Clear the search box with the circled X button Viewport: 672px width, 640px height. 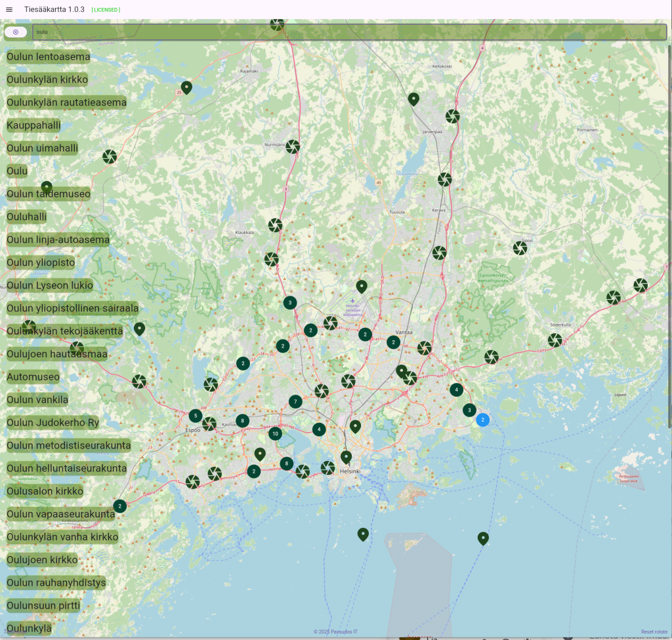(16, 31)
